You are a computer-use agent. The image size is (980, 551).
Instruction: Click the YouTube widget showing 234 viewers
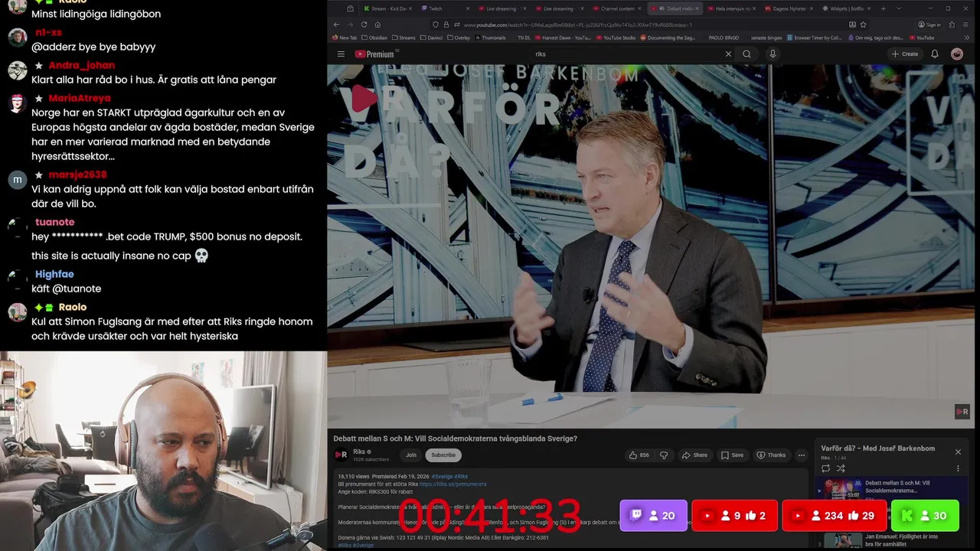click(x=834, y=516)
